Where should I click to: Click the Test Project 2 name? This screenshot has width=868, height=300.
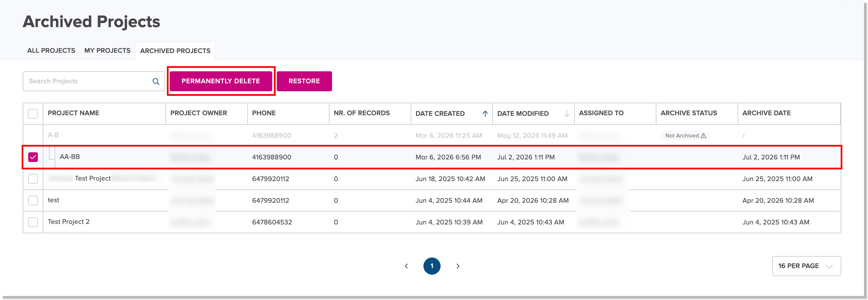(68, 222)
